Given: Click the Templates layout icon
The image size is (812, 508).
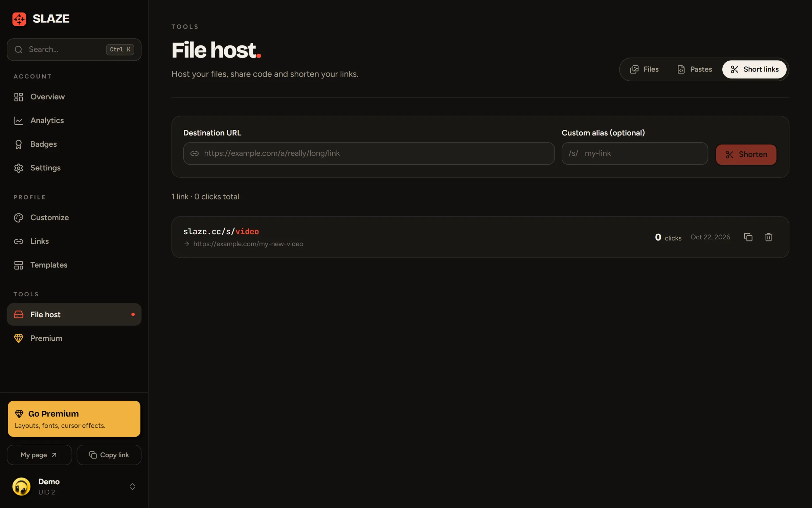Looking at the screenshot, I should 19,265.
